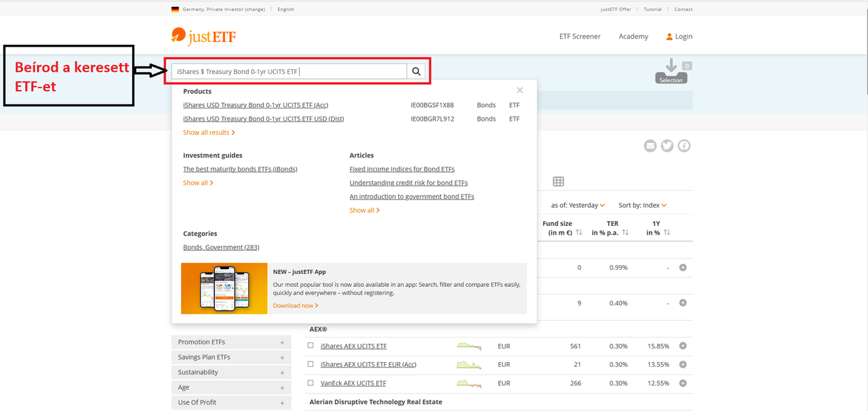
Task: Share page on Facebook icon
Action: [684, 146]
